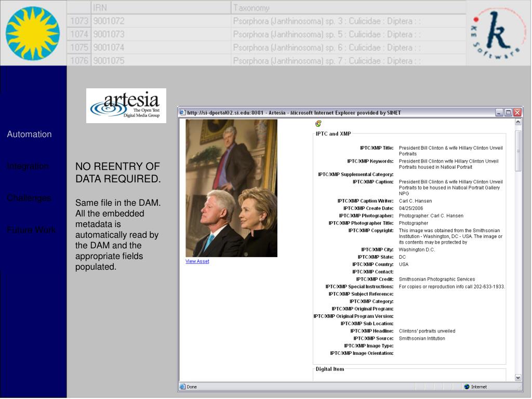Image resolution: width=532 pixels, height=399 pixels.
Task: Click the IPTC/XMP Keywords label
Action: pyautogui.click(x=370, y=161)
